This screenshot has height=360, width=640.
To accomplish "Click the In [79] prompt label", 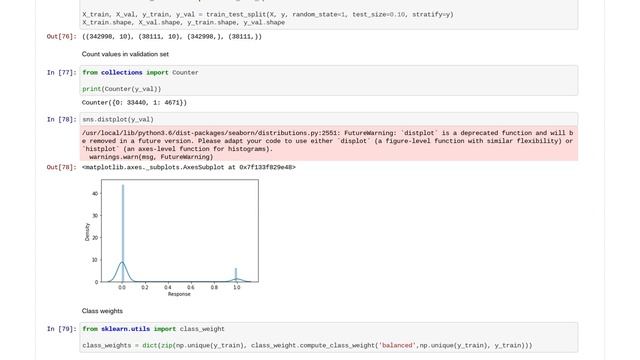I will (x=61, y=329).
